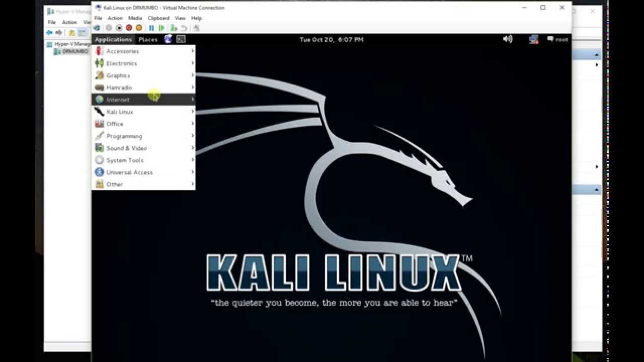Click the greyed-out Start VM toolbar icon
This screenshot has height=362, width=644.
[109, 28]
